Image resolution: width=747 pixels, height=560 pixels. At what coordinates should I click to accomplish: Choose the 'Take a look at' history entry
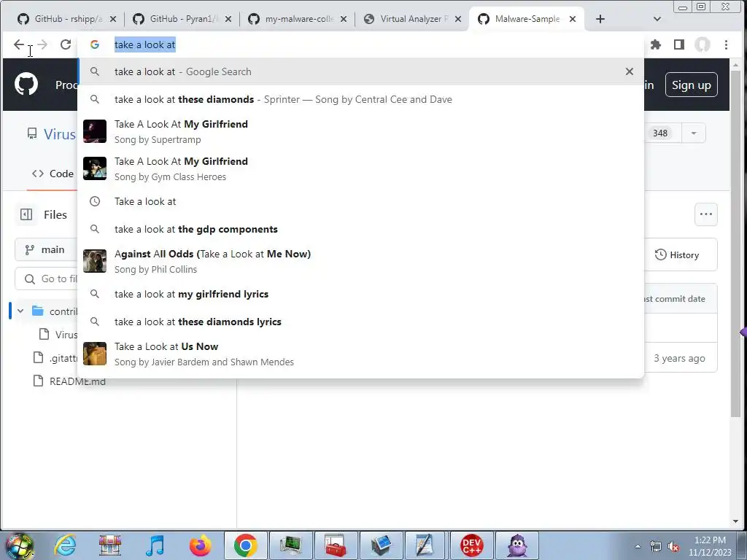(360, 201)
